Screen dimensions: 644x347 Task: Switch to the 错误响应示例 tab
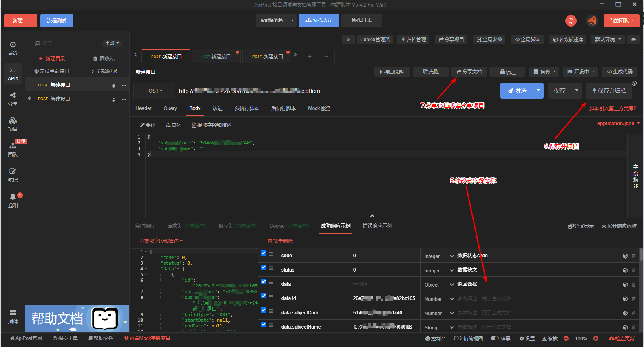[377, 226]
